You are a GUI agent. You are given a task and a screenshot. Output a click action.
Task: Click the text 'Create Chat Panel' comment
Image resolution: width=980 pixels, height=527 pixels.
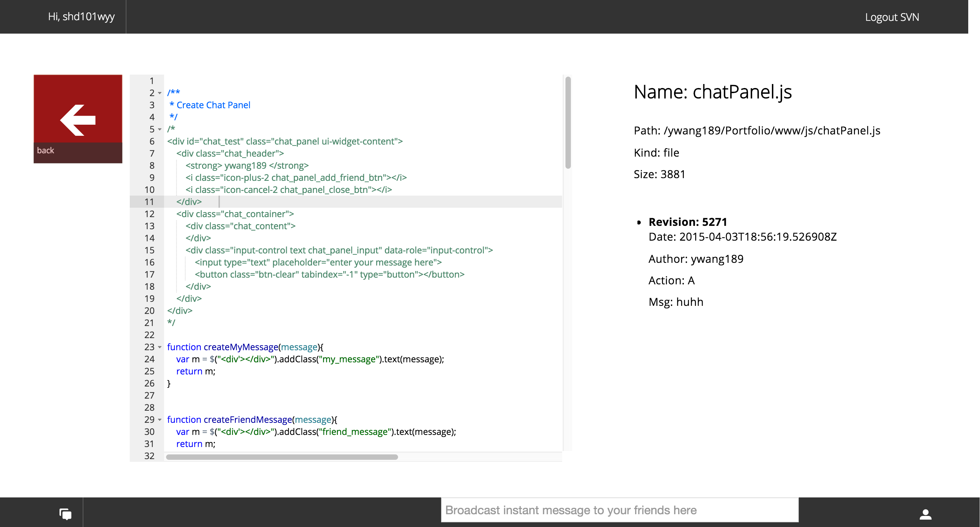coord(213,105)
